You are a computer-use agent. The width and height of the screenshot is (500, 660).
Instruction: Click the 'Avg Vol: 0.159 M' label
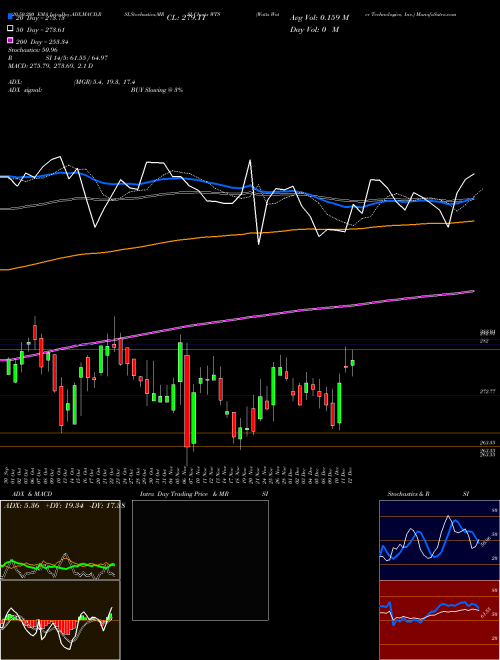[x=319, y=18]
